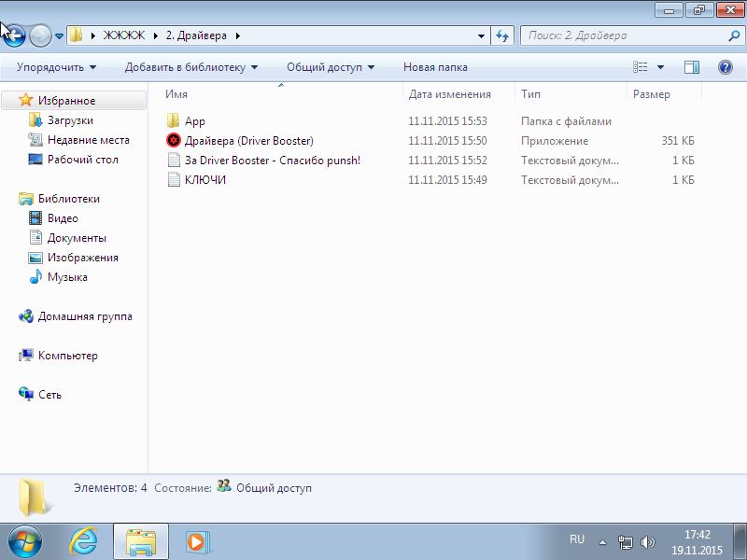
Task: Select Библиотеки in navigation pane
Action: tap(68, 198)
